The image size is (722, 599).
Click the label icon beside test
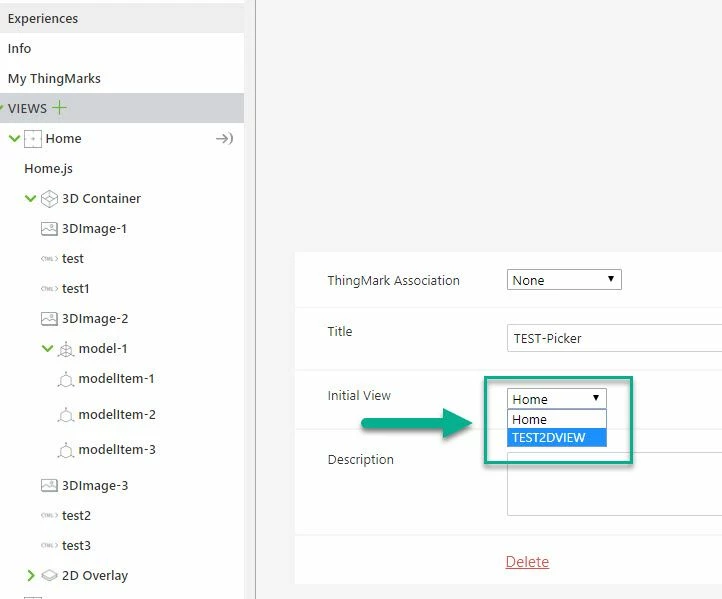click(49, 259)
